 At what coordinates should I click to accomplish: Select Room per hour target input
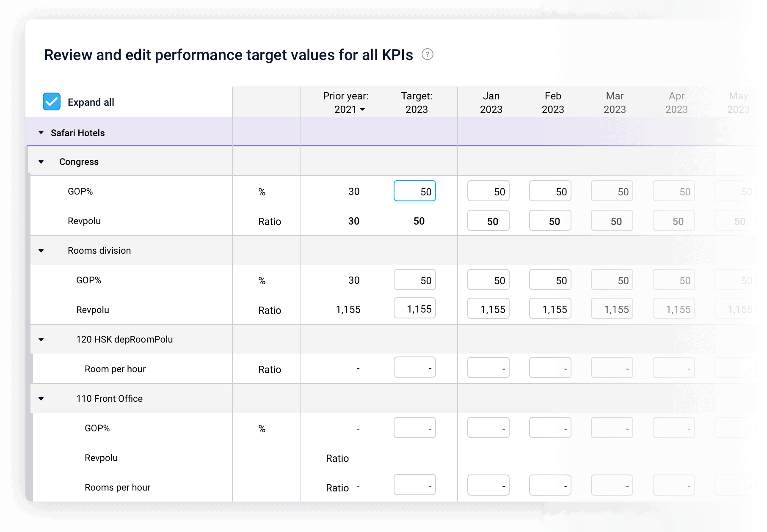(x=414, y=368)
